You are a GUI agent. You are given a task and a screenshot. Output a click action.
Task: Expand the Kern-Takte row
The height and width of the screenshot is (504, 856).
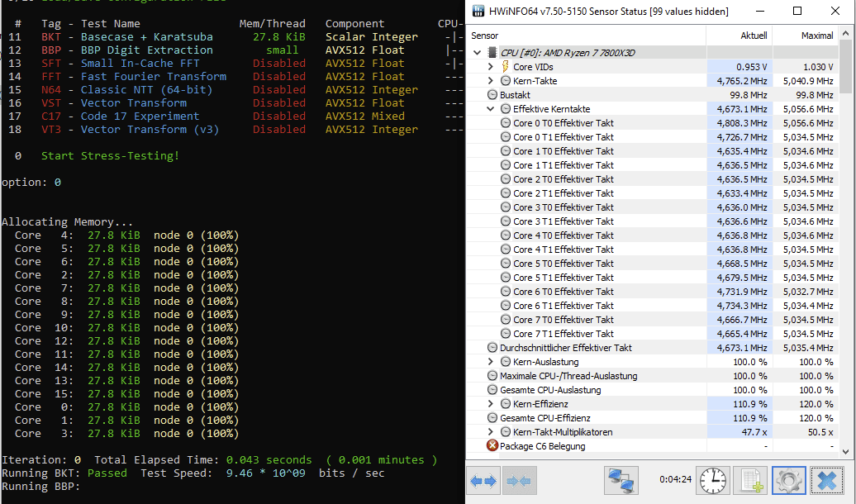(490, 81)
